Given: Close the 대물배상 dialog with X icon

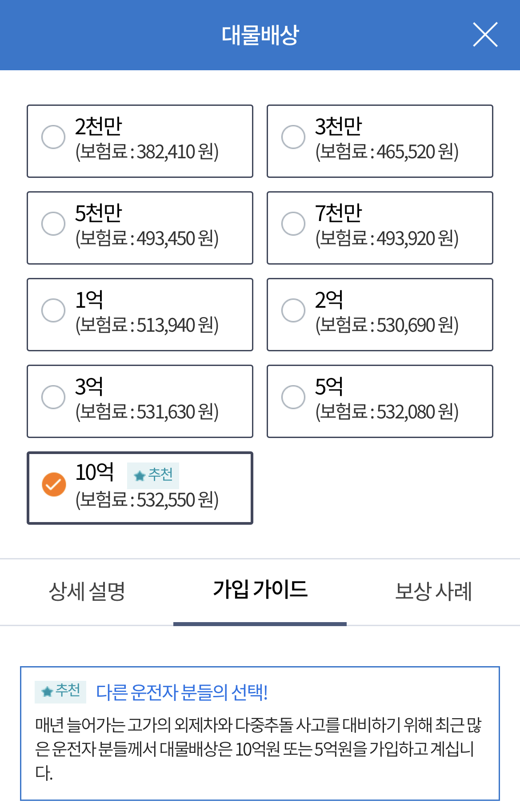Looking at the screenshot, I should click(485, 35).
